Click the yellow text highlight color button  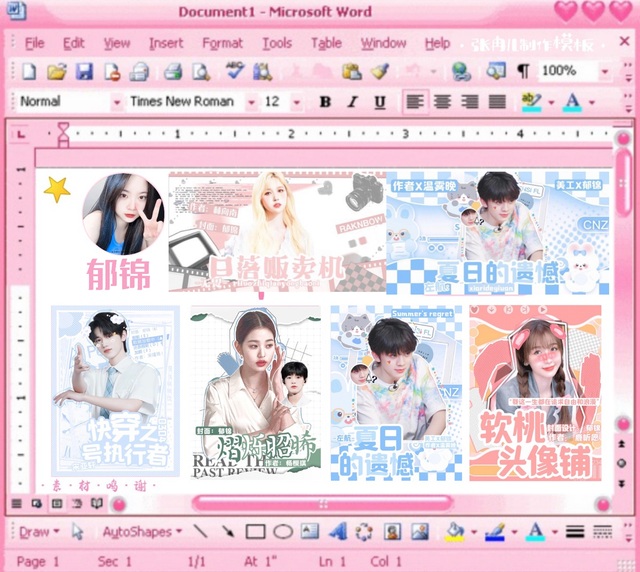pyautogui.click(x=529, y=102)
